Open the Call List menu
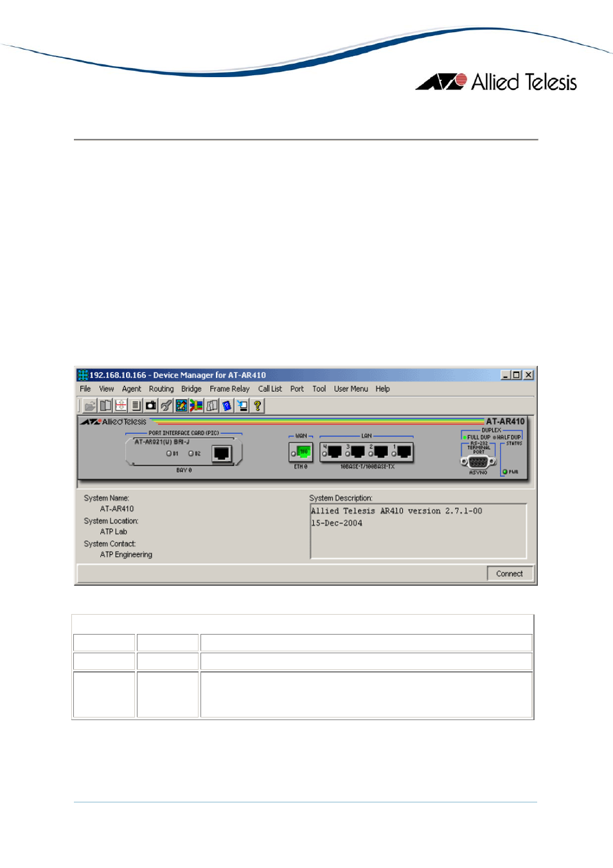 (x=270, y=389)
